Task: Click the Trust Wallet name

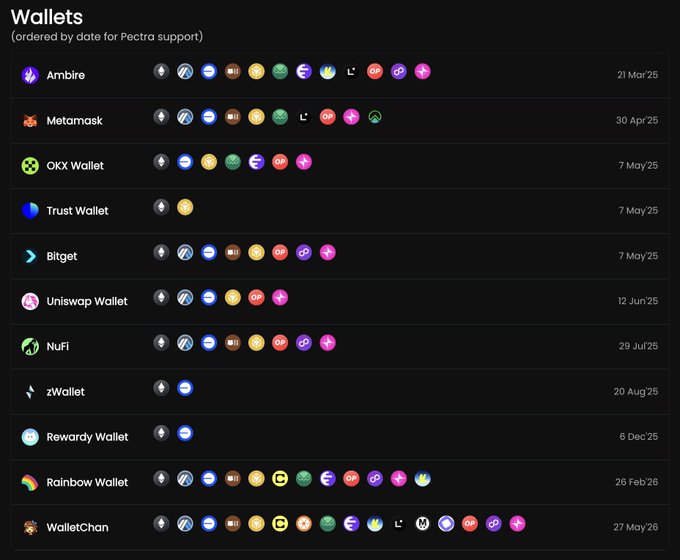Action: [x=78, y=211]
